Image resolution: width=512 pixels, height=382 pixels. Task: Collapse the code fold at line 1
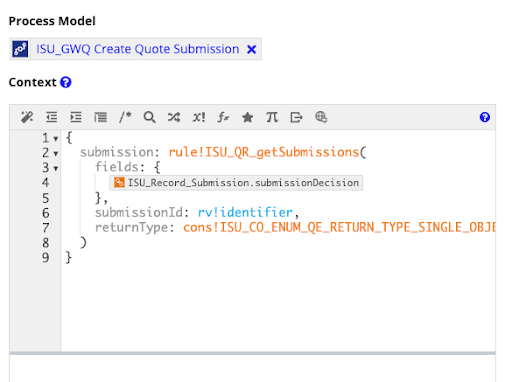[x=56, y=139]
